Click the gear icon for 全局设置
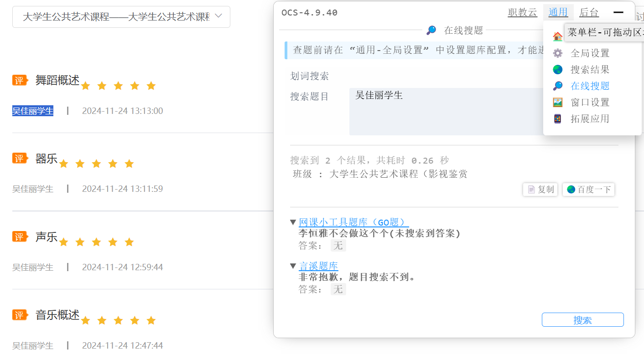This screenshot has height=360, width=644. click(x=557, y=53)
